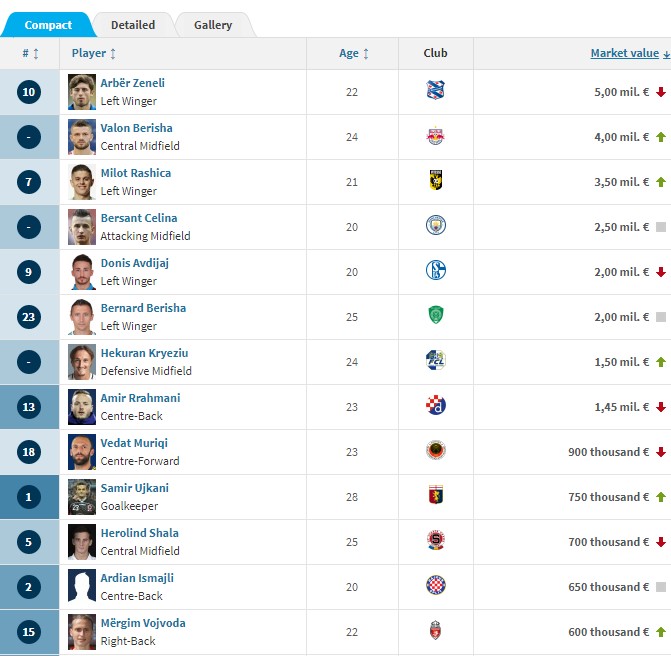671x656 pixels.
Task: Sort by squad number column
Action: pos(30,54)
